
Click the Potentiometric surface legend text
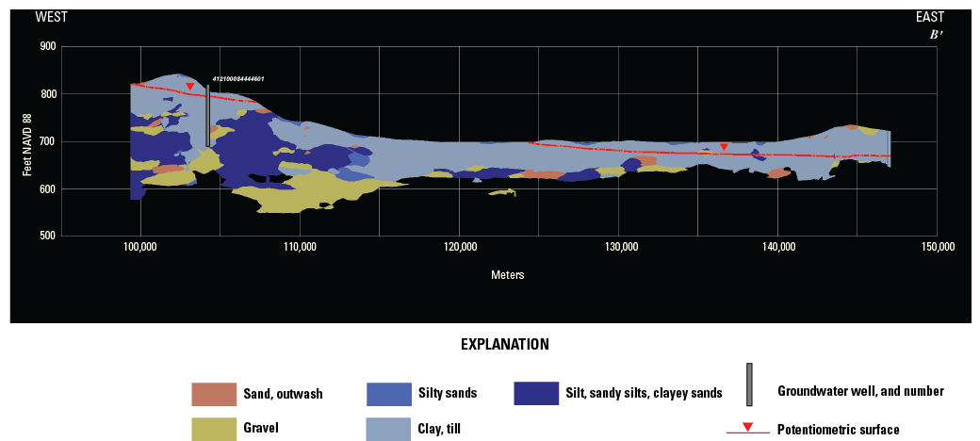pyautogui.click(x=838, y=430)
